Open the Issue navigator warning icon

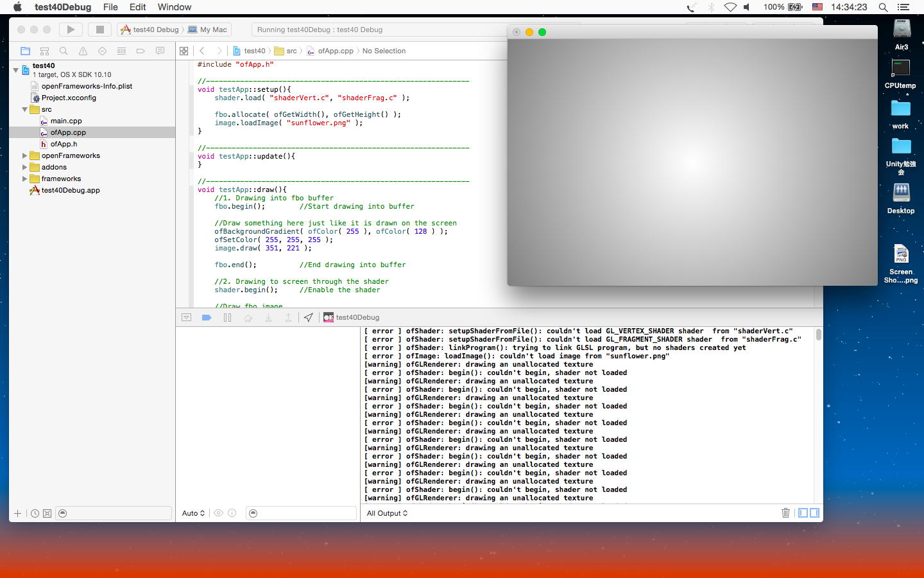pyautogui.click(x=83, y=51)
